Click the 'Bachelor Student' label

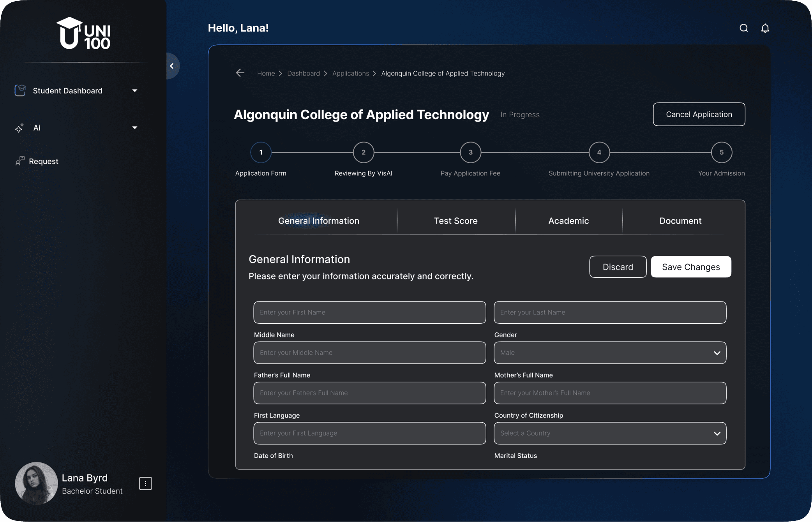point(92,491)
